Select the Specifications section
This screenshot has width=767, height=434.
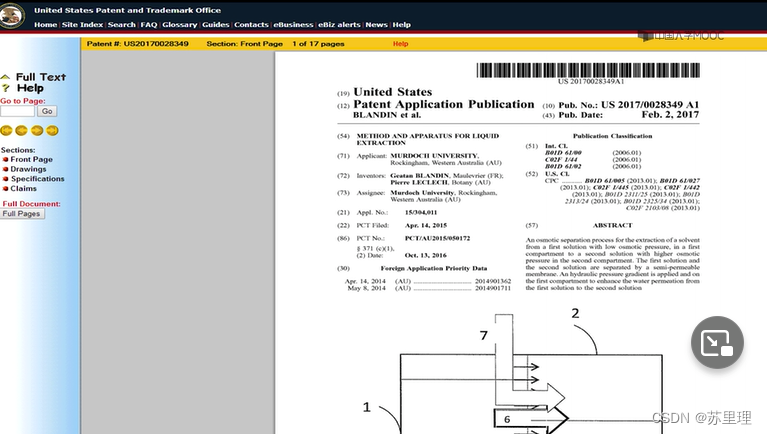38,179
